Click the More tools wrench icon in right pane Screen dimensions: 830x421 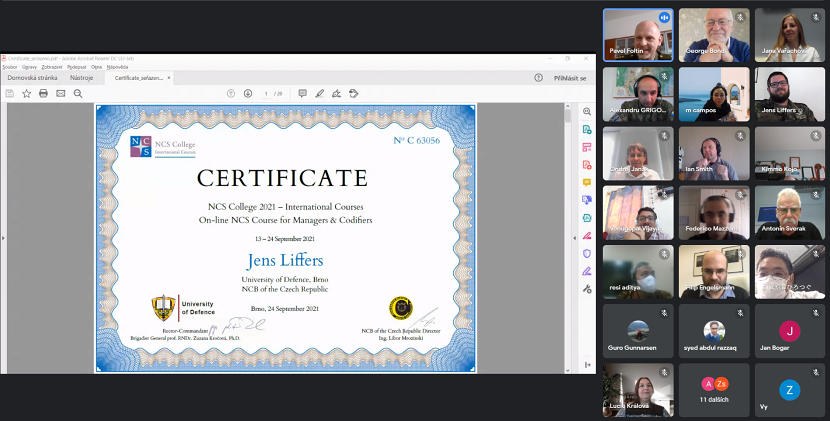click(x=587, y=289)
